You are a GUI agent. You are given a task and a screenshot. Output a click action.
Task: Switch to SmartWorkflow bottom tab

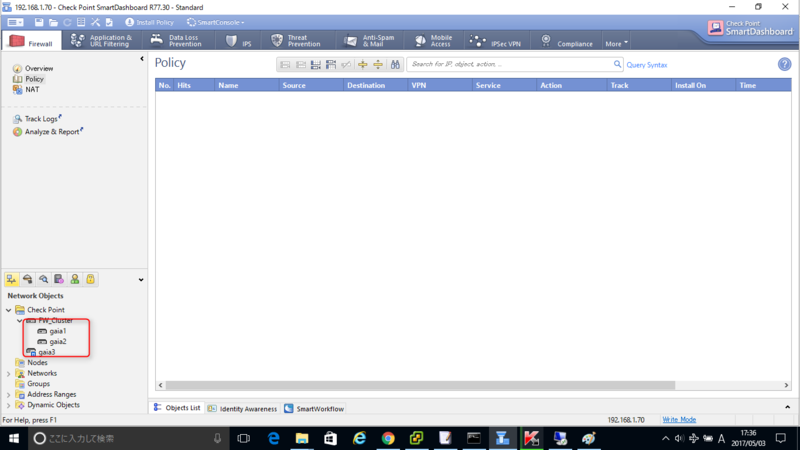(x=314, y=409)
